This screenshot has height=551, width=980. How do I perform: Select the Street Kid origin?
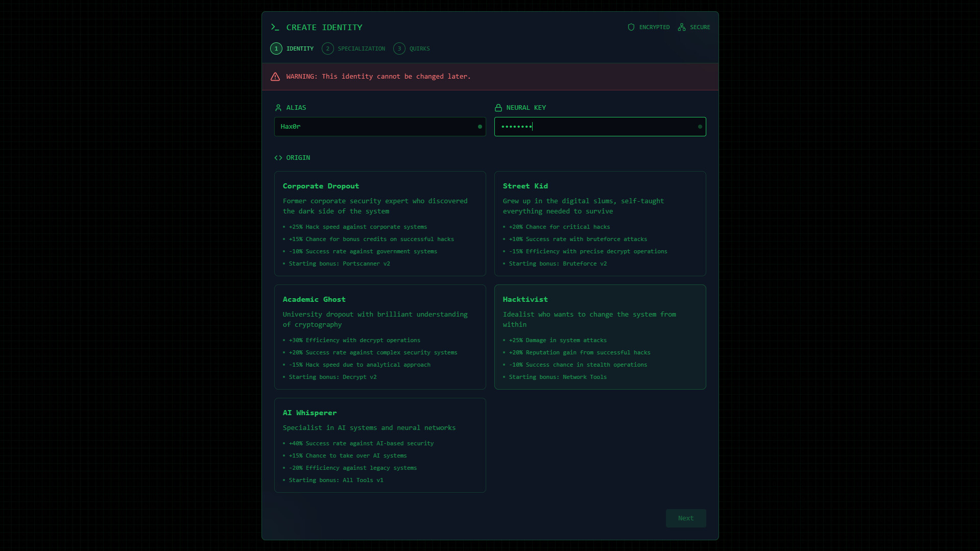point(600,223)
